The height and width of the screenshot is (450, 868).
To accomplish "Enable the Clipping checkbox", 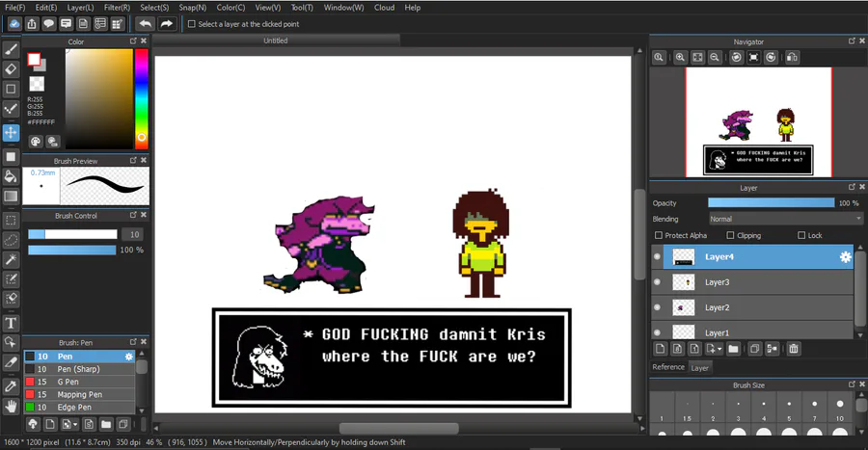I will 730,235.
